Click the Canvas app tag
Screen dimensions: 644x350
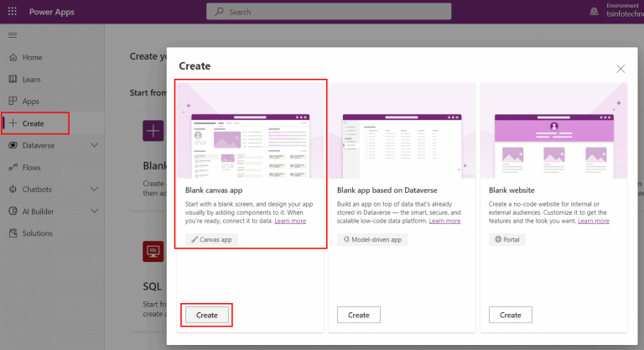click(x=211, y=239)
